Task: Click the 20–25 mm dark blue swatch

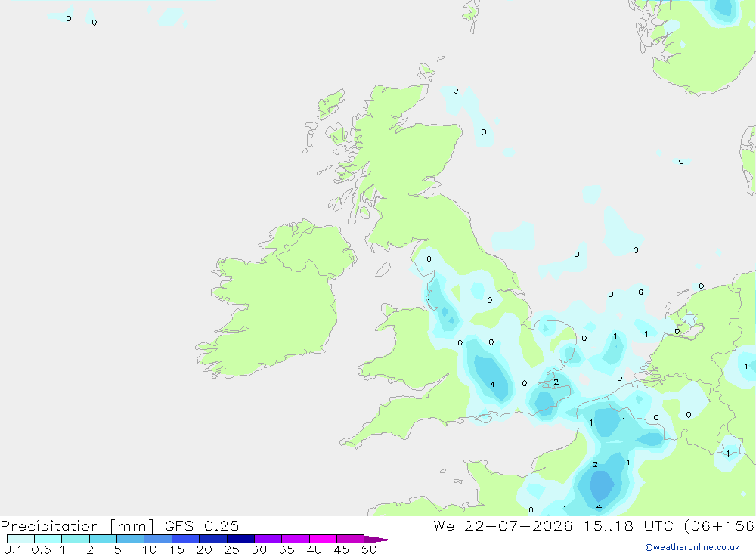Action: tap(213, 539)
